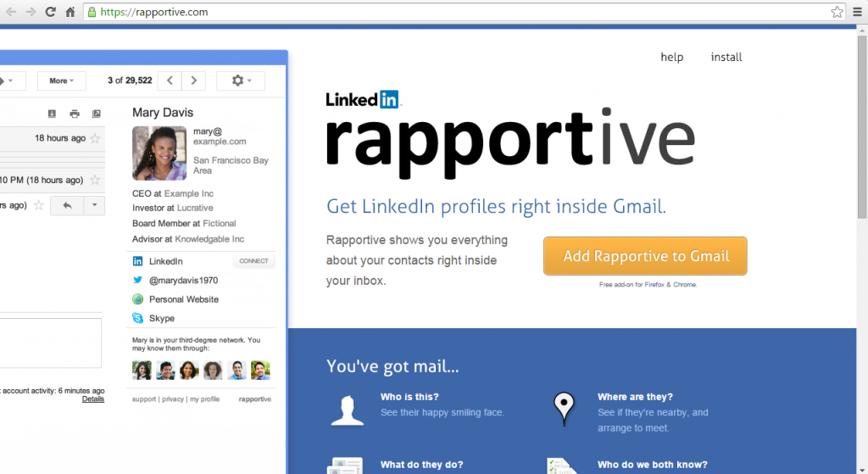Click the Lucrative investor company text

(x=195, y=209)
